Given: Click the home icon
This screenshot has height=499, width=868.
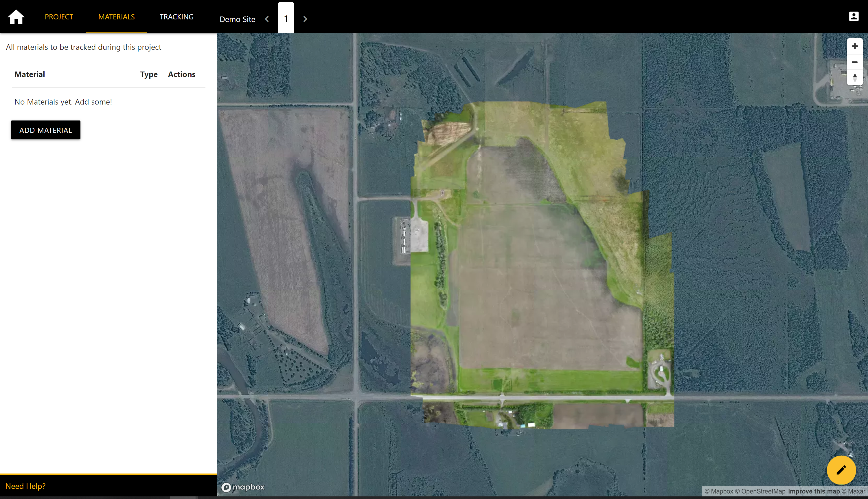Looking at the screenshot, I should (x=16, y=17).
